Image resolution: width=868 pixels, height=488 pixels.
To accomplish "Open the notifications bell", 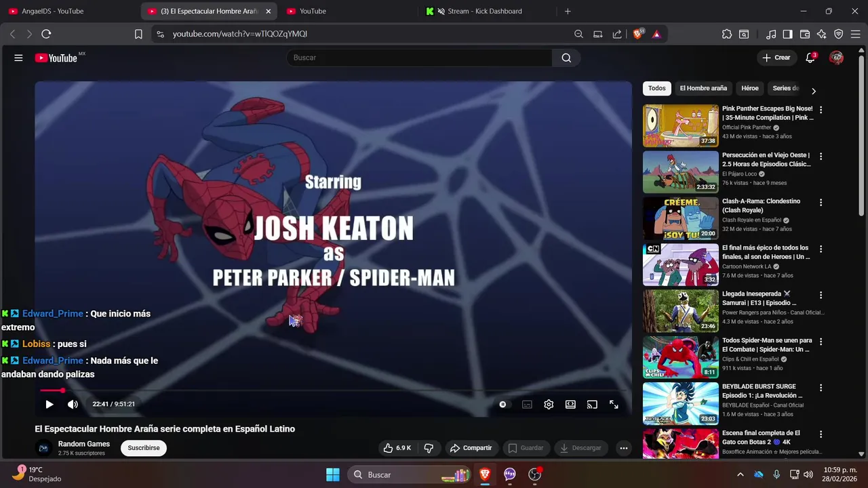I will (810, 58).
